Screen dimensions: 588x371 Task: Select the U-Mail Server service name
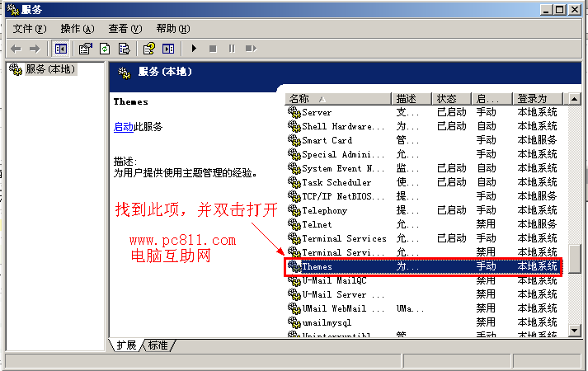pos(344,295)
